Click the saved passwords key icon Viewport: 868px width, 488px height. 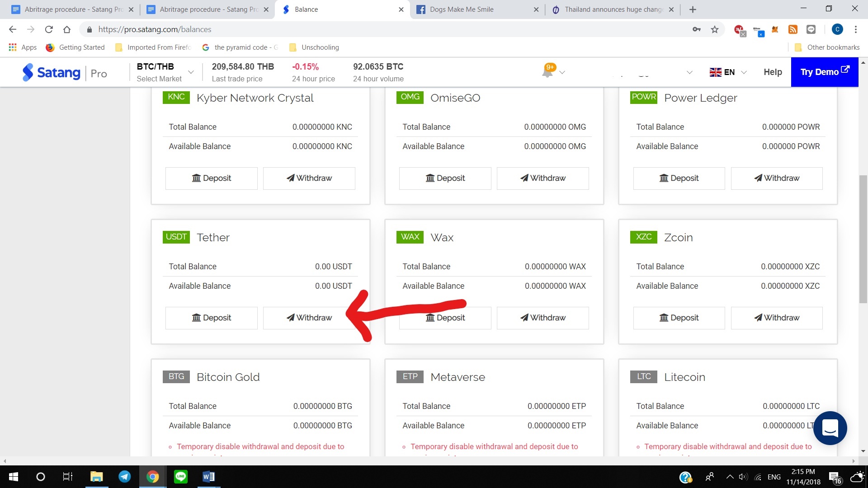tap(697, 29)
